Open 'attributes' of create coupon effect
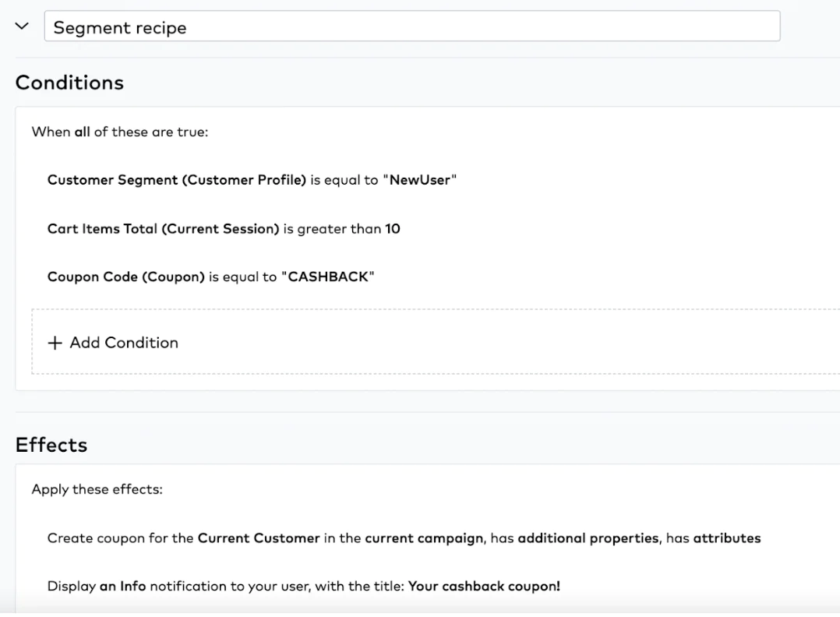Viewport: 840px width, 617px height. pos(726,538)
